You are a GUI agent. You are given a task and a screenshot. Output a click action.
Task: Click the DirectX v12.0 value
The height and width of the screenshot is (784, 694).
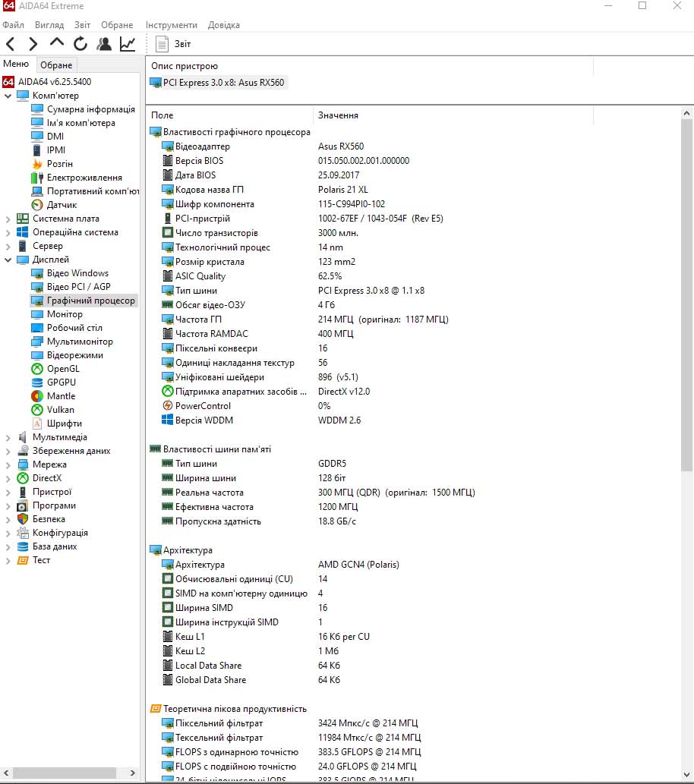[344, 392]
